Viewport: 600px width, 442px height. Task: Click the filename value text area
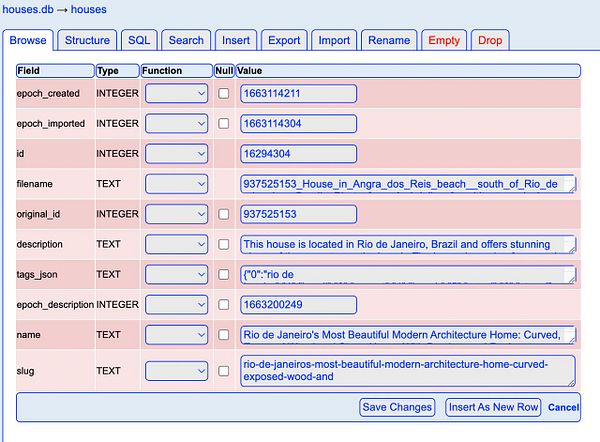coord(408,184)
